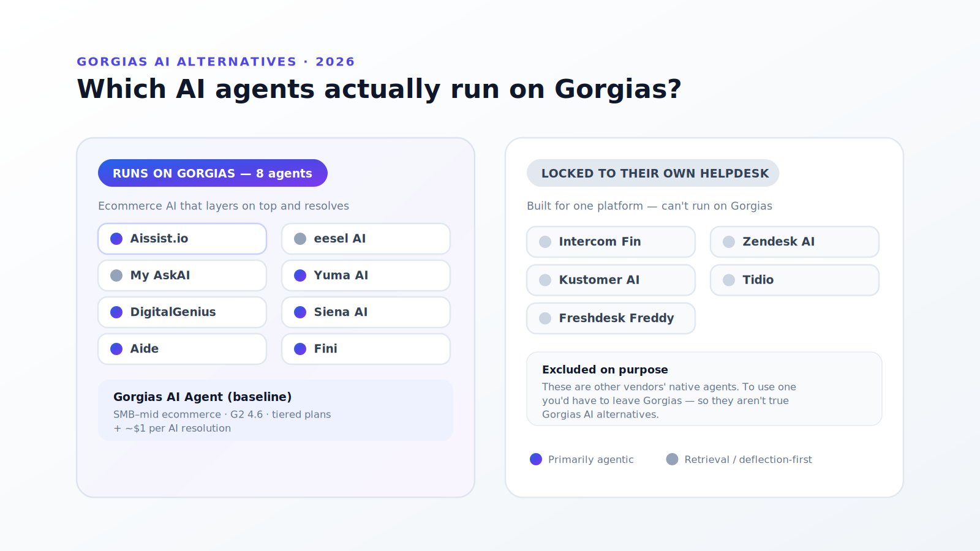This screenshot has width=980, height=551.
Task: Click the Intercom Fin chip
Action: [611, 242]
